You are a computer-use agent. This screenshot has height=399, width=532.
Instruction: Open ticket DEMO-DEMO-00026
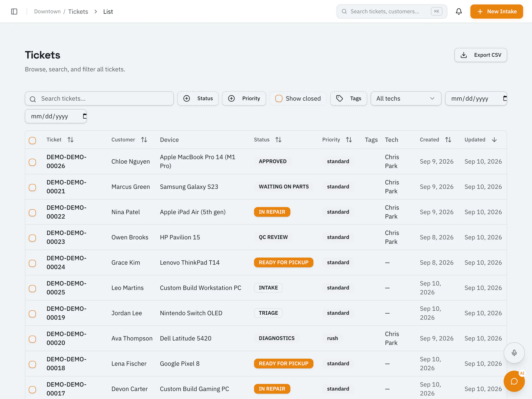point(66,161)
